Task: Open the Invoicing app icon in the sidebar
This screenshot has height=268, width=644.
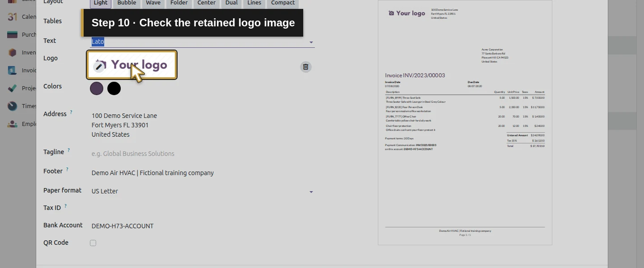Action: click(x=13, y=71)
